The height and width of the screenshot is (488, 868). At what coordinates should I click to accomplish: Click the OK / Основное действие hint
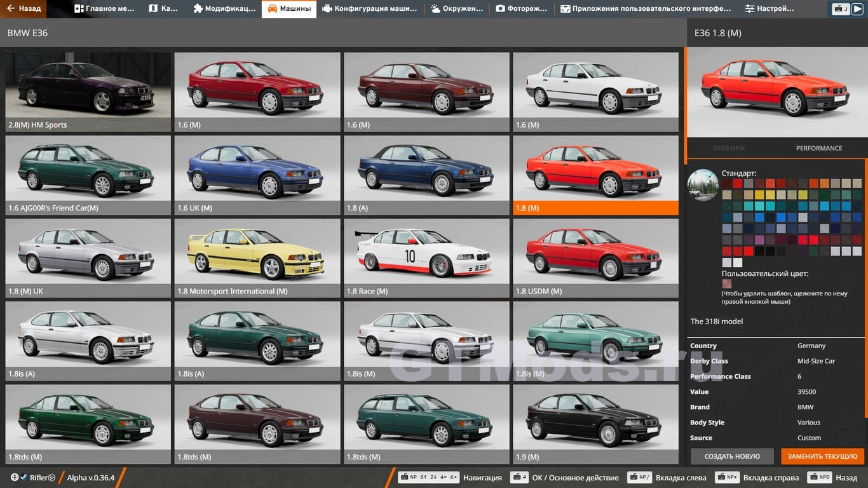point(564,477)
